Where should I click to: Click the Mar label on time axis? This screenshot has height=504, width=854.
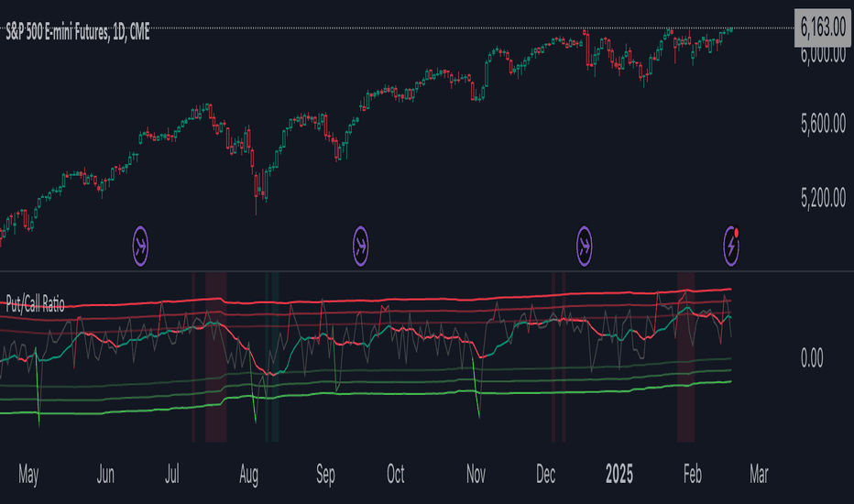pyautogui.click(x=760, y=475)
